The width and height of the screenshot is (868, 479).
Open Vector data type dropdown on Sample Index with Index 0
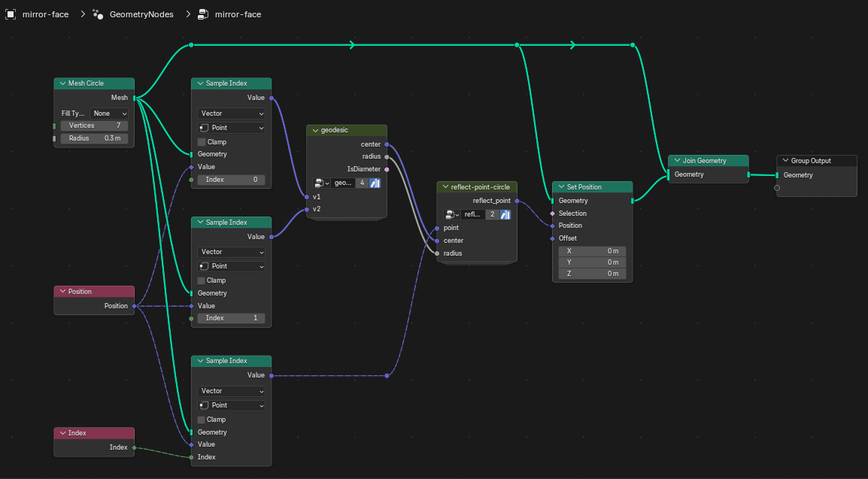click(232, 114)
